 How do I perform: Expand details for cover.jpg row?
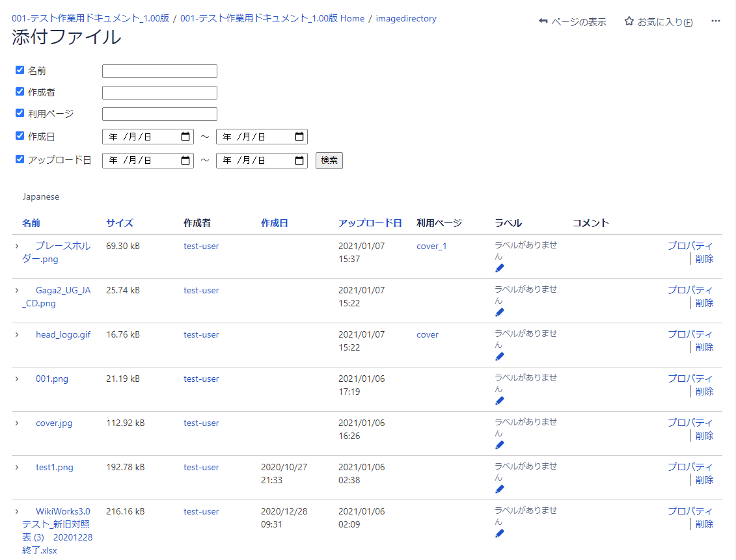(x=17, y=423)
